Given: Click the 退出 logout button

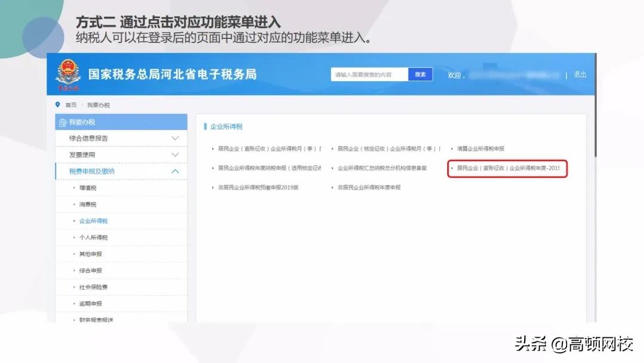Looking at the screenshot, I should click(x=579, y=74).
